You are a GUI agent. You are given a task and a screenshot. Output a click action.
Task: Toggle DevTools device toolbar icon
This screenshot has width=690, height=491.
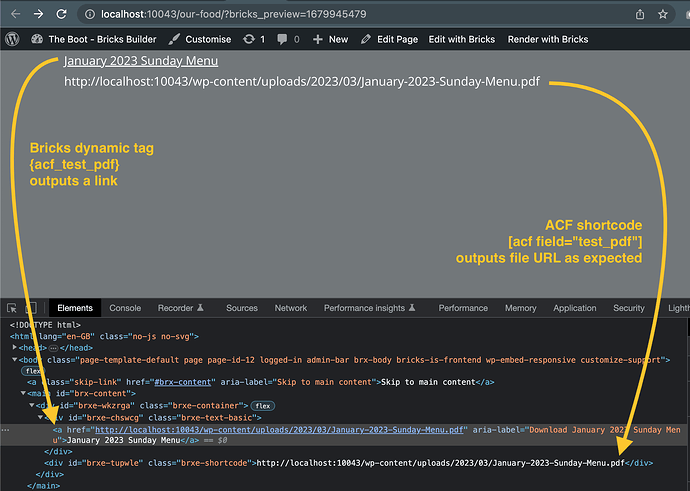tap(31, 308)
